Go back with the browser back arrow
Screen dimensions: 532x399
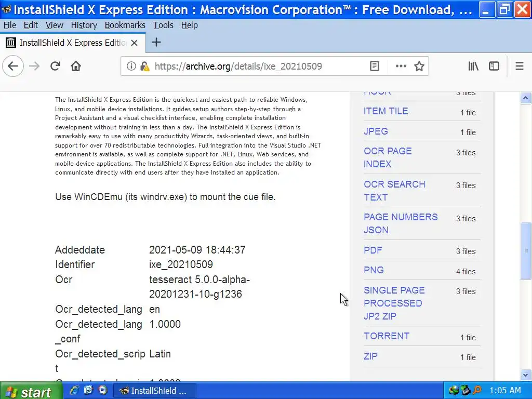(13, 66)
